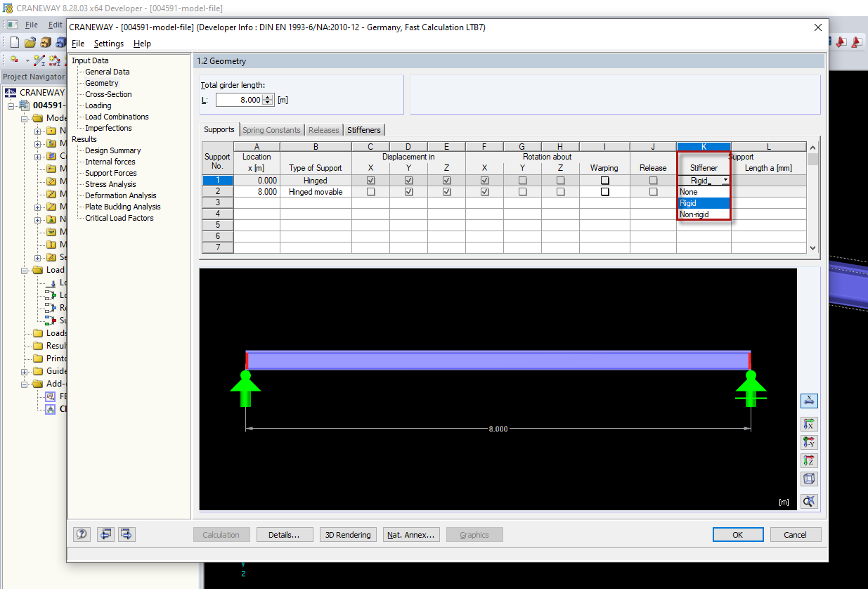Click the 3D Rendering button
Screen dimensions: 868x589
[x=348, y=535]
